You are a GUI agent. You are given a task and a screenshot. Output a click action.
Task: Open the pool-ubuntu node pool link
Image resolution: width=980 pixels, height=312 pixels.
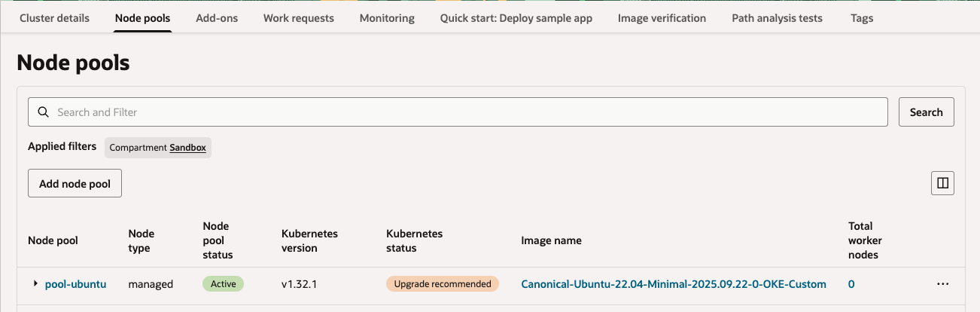coord(75,284)
